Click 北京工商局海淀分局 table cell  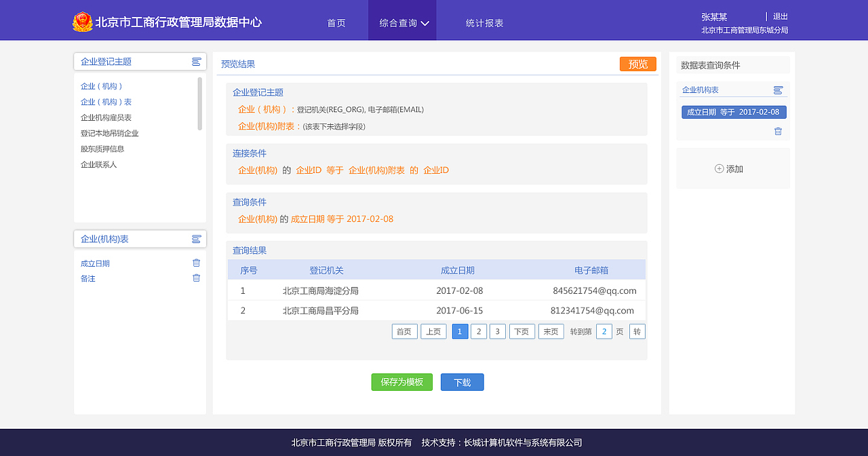321,290
